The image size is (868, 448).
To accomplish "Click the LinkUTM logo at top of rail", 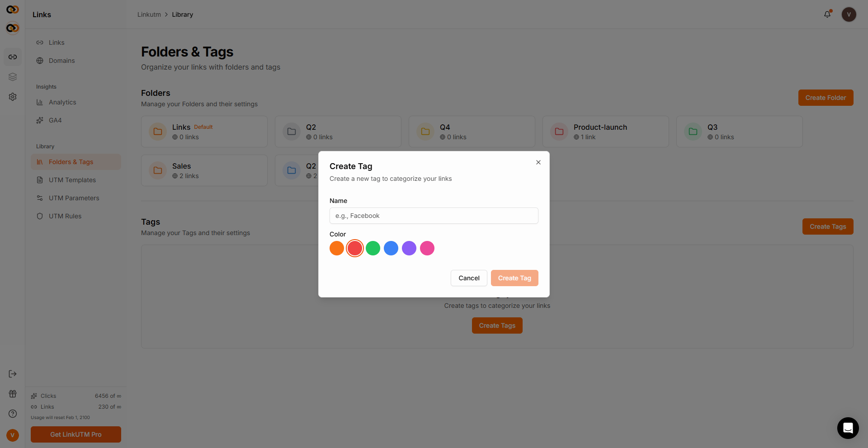I will point(13,9).
